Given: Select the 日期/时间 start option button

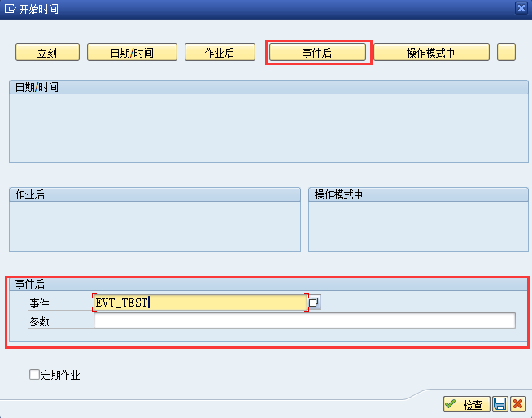Looking at the screenshot, I should coord(132,52).
